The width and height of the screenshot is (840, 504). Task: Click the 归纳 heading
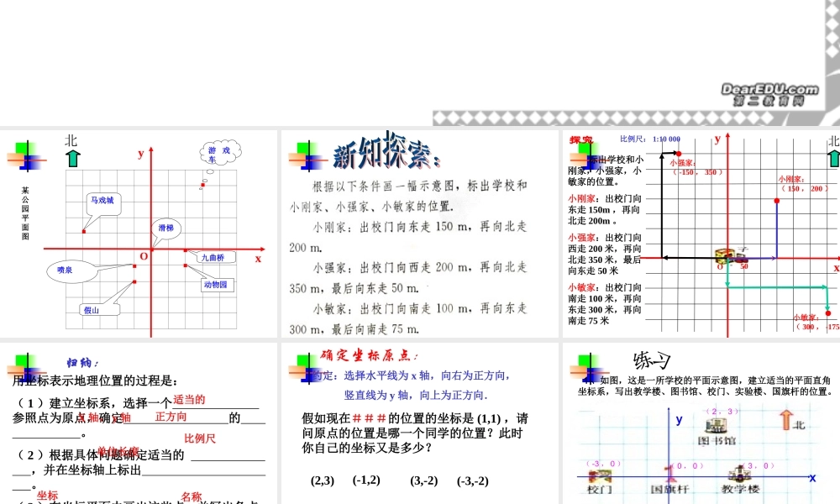coord(82,363)
